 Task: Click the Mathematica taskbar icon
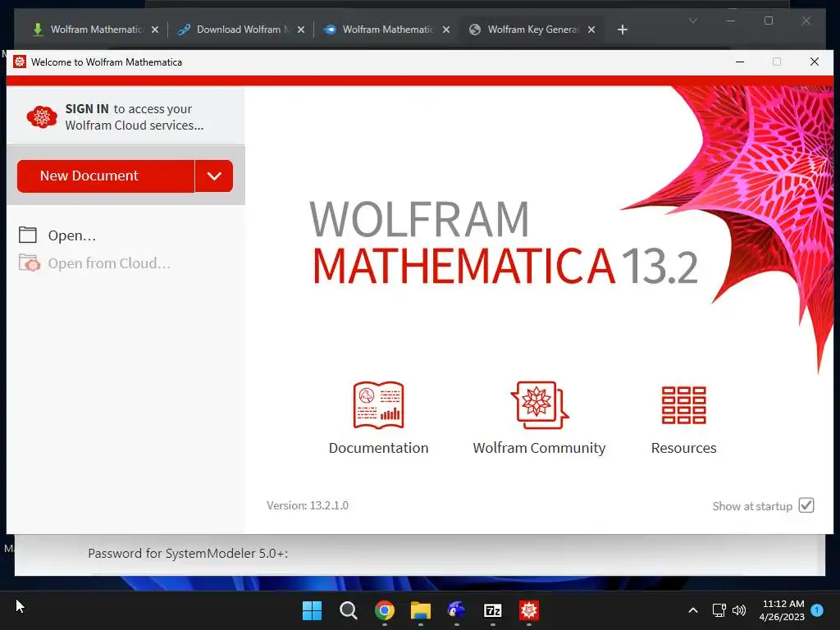[x=529, y=610]
